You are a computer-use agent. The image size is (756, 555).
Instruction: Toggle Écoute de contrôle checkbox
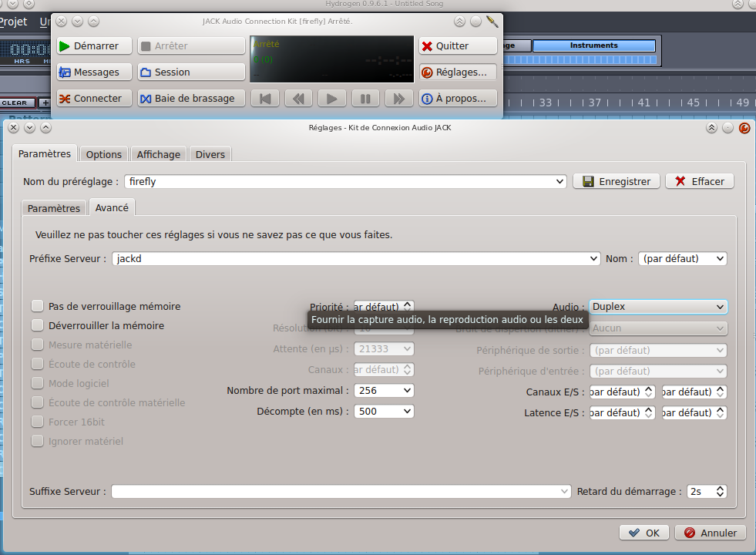pos(37,364)
